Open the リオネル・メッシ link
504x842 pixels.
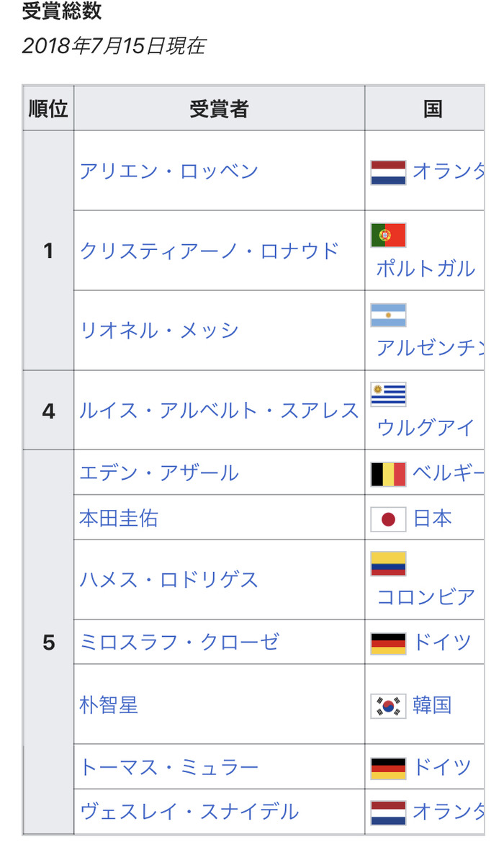click(159, 331)
